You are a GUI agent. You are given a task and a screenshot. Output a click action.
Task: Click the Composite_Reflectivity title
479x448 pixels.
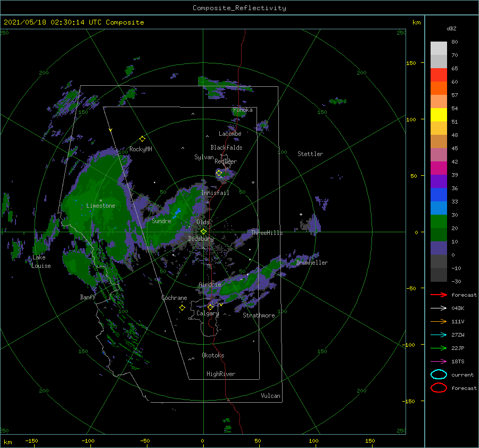tap(239, 8)
